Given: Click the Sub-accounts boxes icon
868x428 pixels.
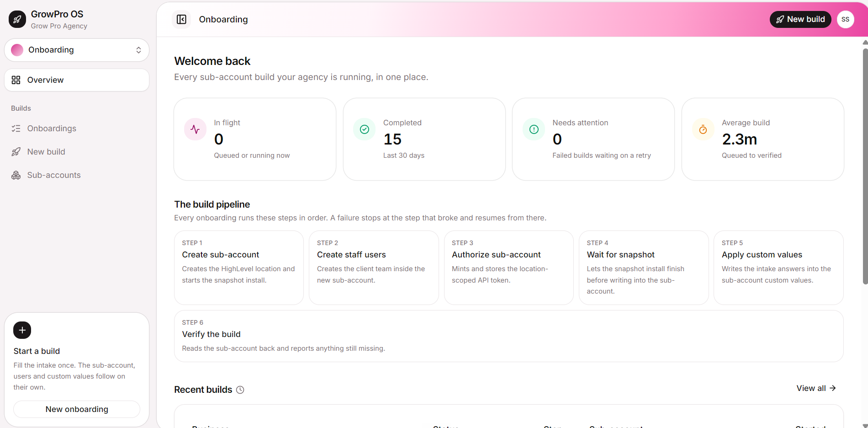Looking at the screenshot, I should coord(16,175).
